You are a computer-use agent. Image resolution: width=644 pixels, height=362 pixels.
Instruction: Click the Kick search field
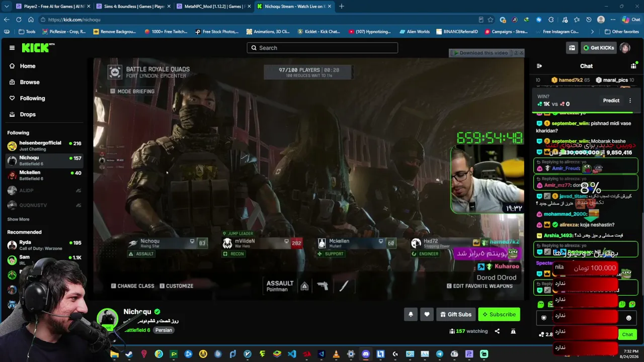tap(323, 48)
